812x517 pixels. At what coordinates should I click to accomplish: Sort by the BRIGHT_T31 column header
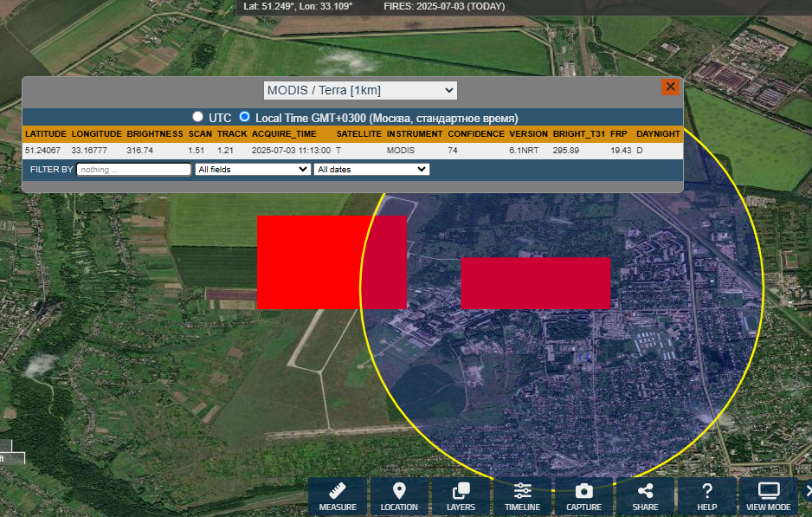pos(578,133)
